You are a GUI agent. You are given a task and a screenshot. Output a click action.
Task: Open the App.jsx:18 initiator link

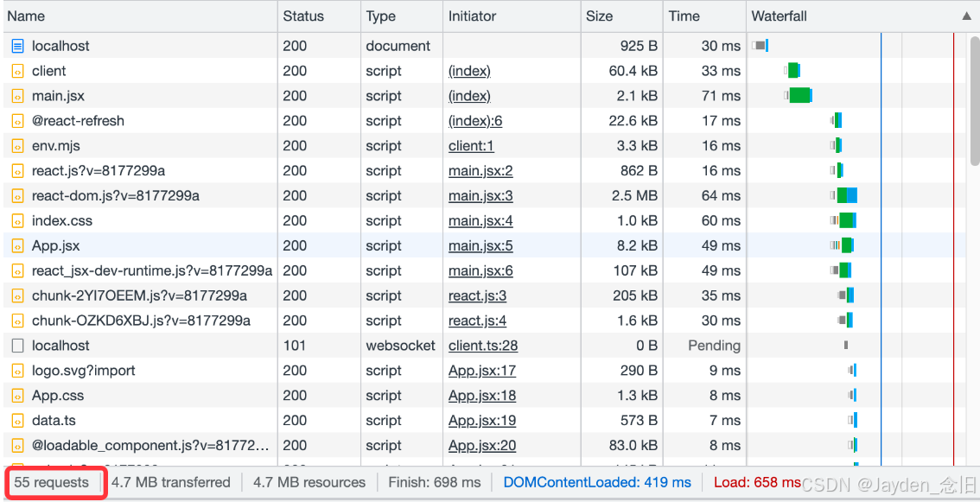click(482, 397)
